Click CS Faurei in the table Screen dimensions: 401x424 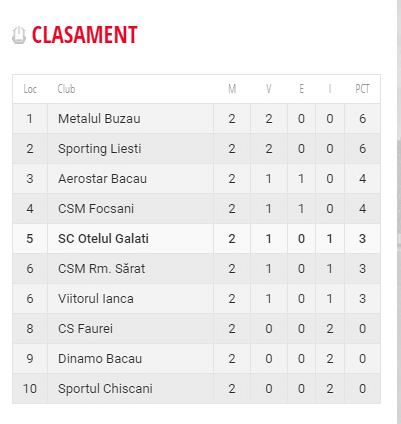coord(85,329)
